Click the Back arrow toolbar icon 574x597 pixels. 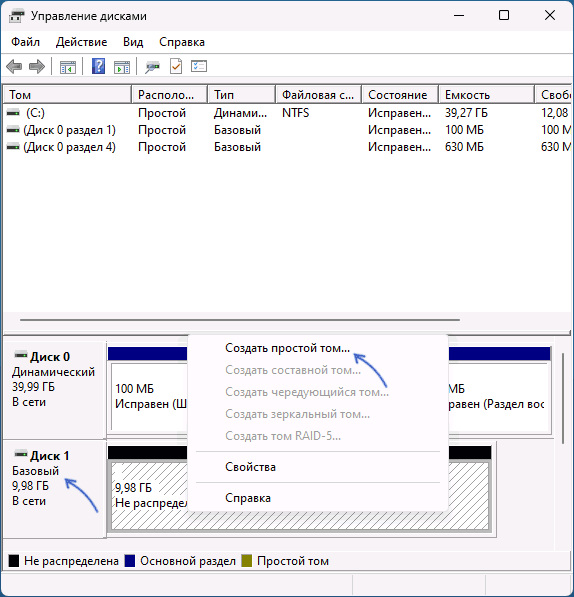click(14, 67)
